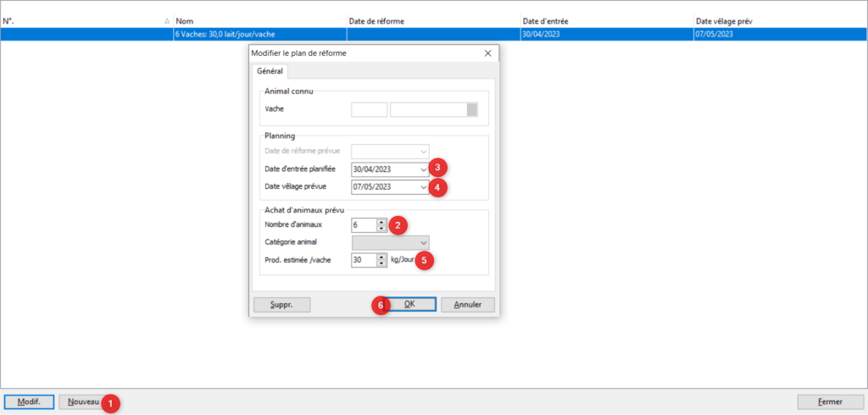Confirm the dialog with OK
Screen dimensions: 868x415
[x=409, y=304]
